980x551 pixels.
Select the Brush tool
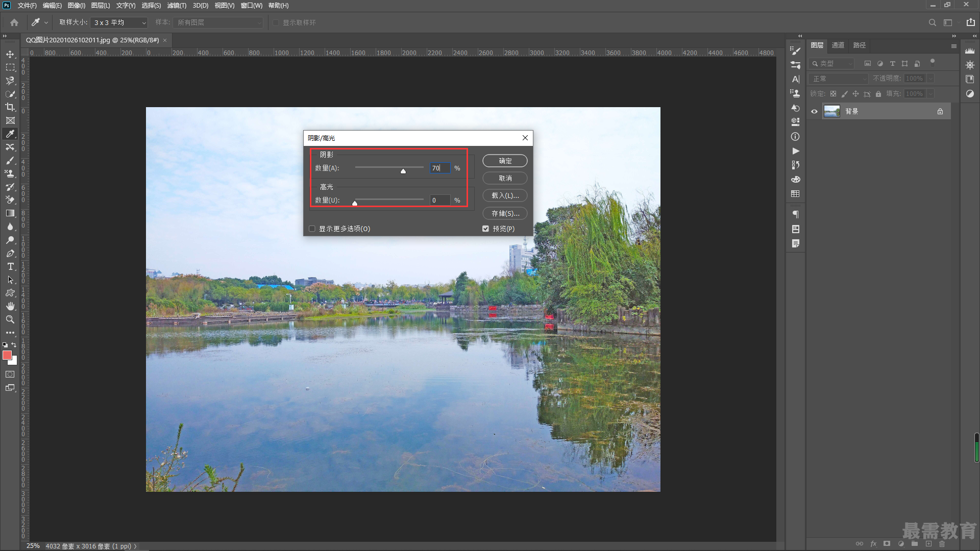[10, 160]
